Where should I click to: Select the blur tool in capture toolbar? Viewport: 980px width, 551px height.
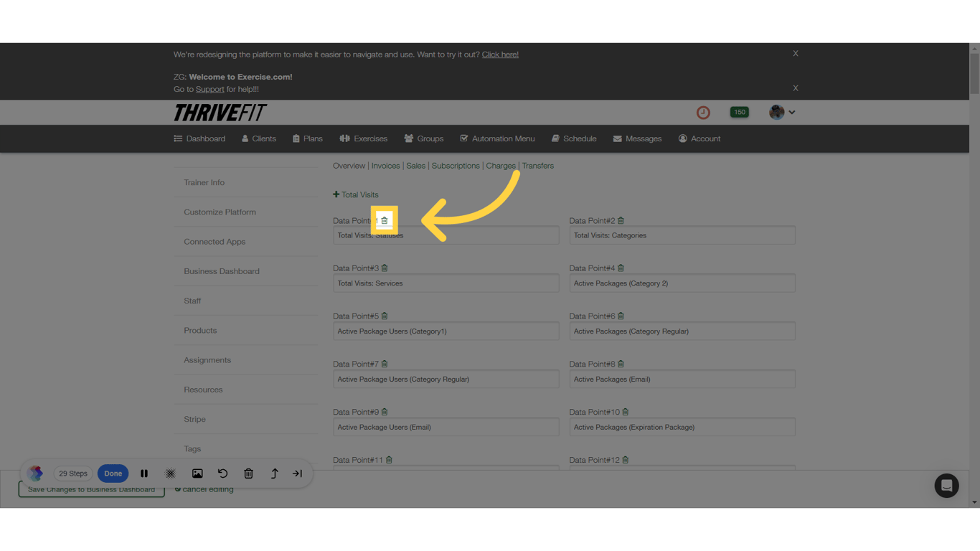pos(171,474)
